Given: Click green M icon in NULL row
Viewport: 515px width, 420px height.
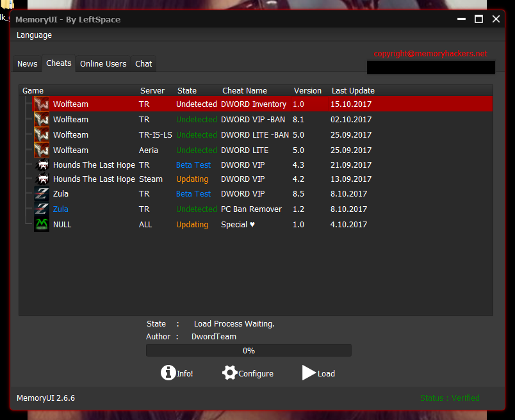Looking at the screenshot, I should [42, 224].
